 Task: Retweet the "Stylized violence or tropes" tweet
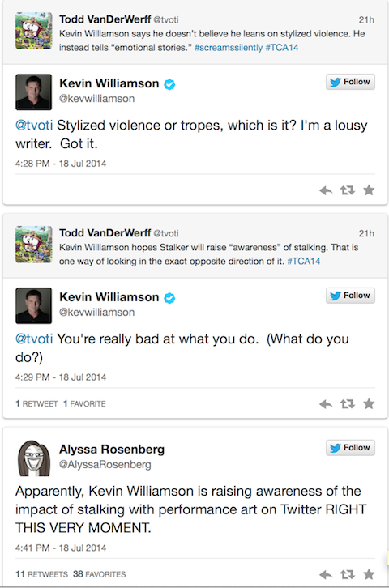348,190
